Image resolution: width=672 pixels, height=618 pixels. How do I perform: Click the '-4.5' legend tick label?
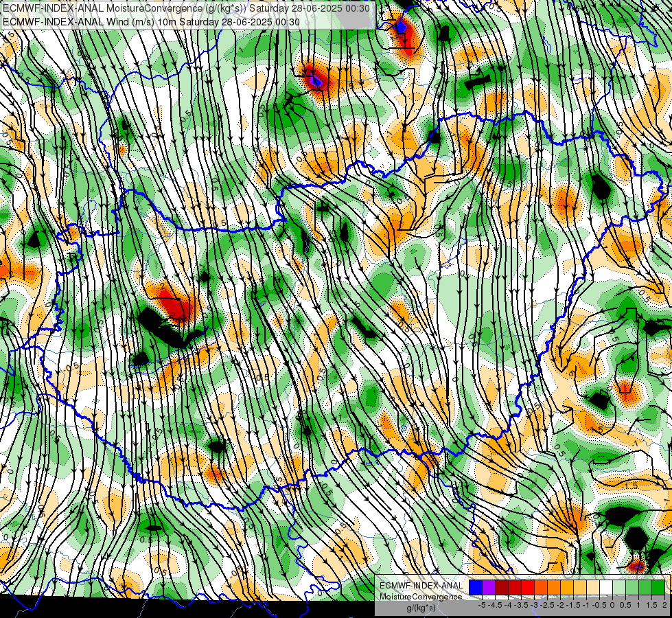pos(495,605)
